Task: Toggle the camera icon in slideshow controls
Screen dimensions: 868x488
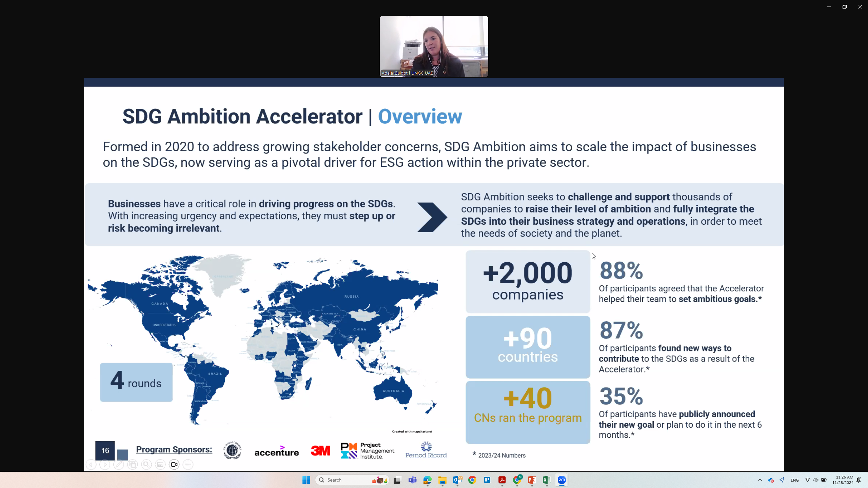Action: click(174, 464)
